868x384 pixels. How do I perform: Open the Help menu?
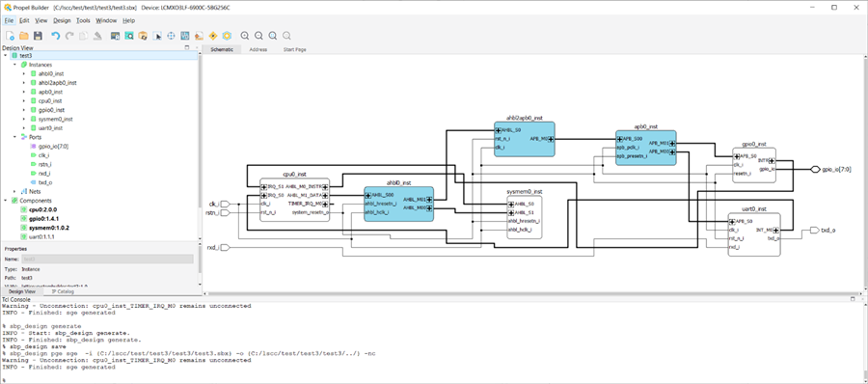(128, 20)
